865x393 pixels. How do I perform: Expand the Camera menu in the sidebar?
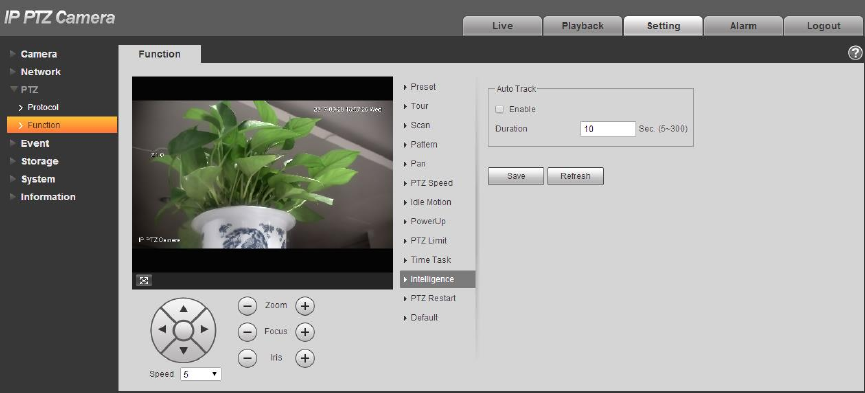tap(39, 54)
